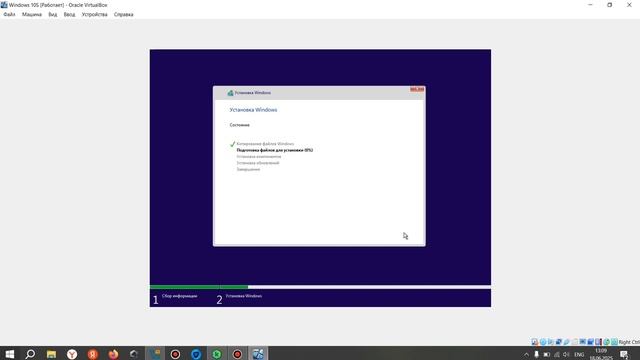The image size is (640, 360).
Task: Open the green hexagon app in taskbar
Action: click(217, 354)
